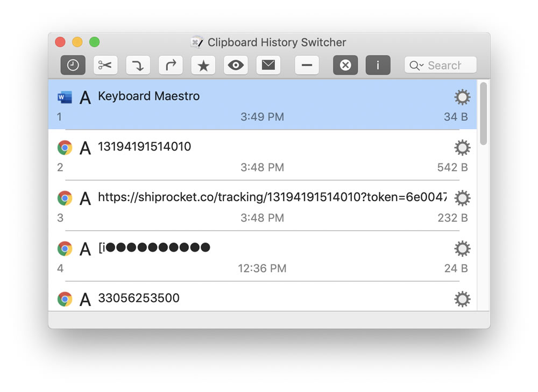Click the curved right arrow icon
Viewport: 538px width, 392px height.
point(171,65)
